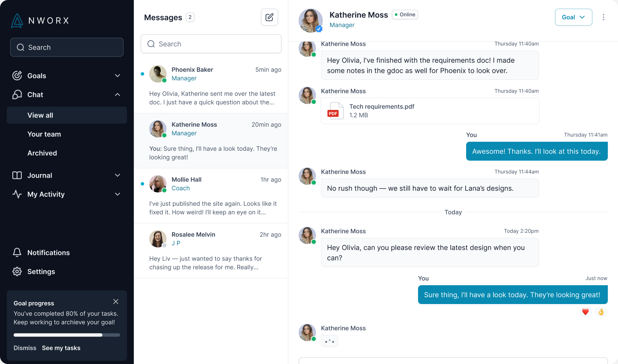Open the Mollie Hall conversation
This screenshot has height=364, width=618.
pos(211,196)
